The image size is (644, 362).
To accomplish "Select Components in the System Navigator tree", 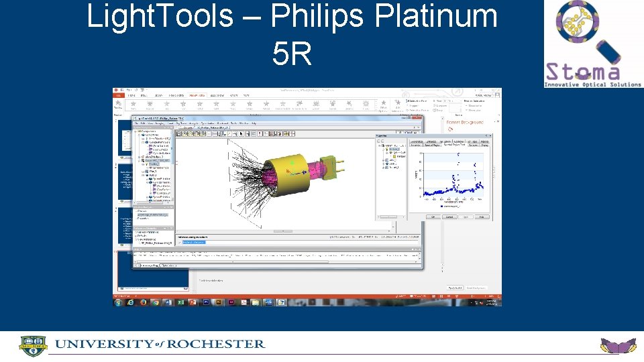I will [x=148, y=131].
